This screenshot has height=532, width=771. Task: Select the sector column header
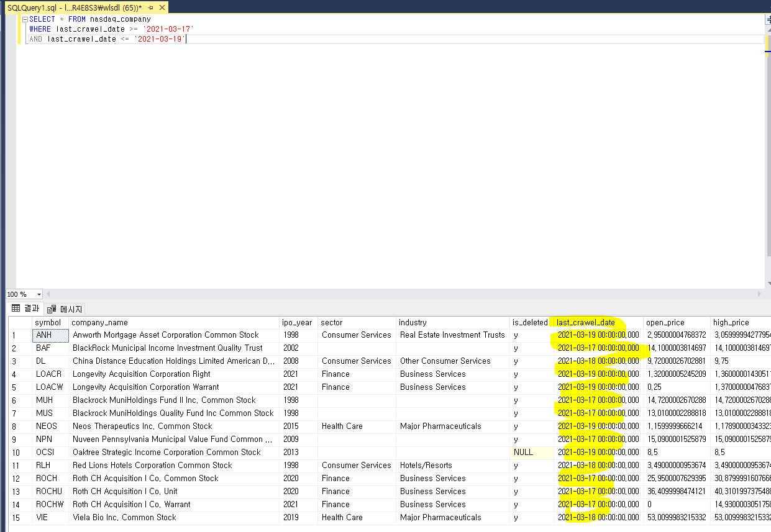(357, 322)
